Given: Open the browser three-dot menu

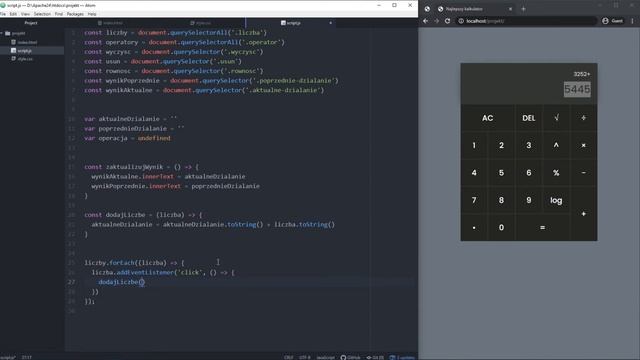Looking at the screenshot, I should 633,21.
